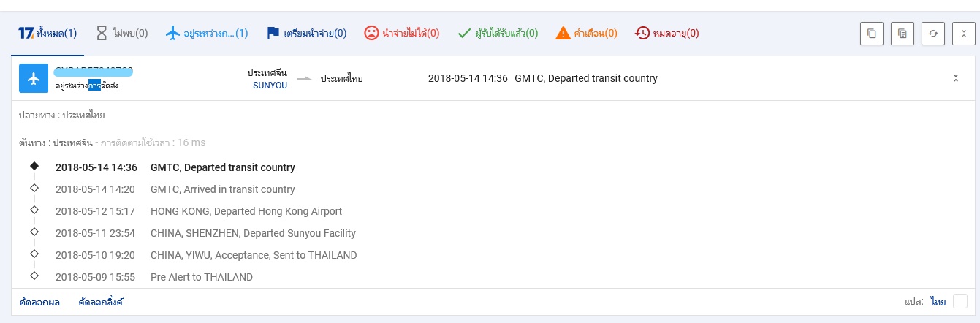Image resolution: width=980 pixels, height=323 pixels.
Task: Collapse all results with the toolbar chevron button
Action: [964, 34]
